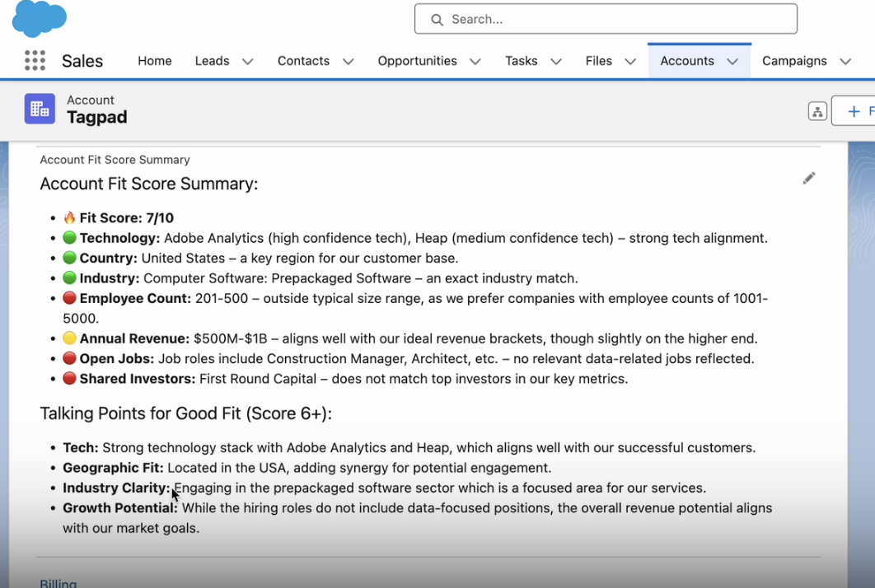Click the Sales app name
This screenshot has height=588, width=875.
[x=82, y=61]
